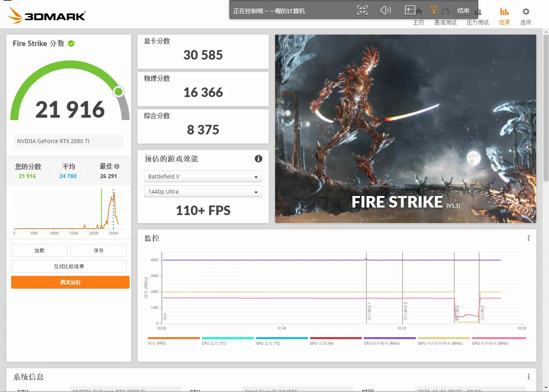Click the score distribution histogram chart

coord(69,212)
